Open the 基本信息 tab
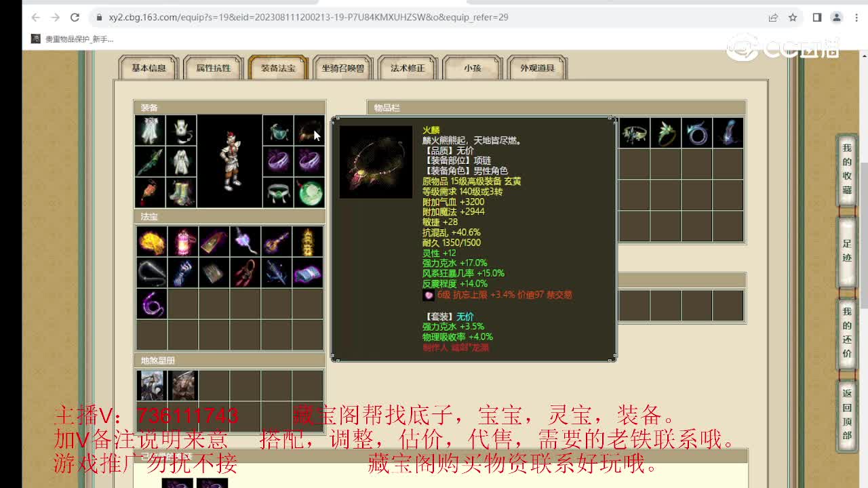This screenshot has width=868, height=488. tap(149, 68)
